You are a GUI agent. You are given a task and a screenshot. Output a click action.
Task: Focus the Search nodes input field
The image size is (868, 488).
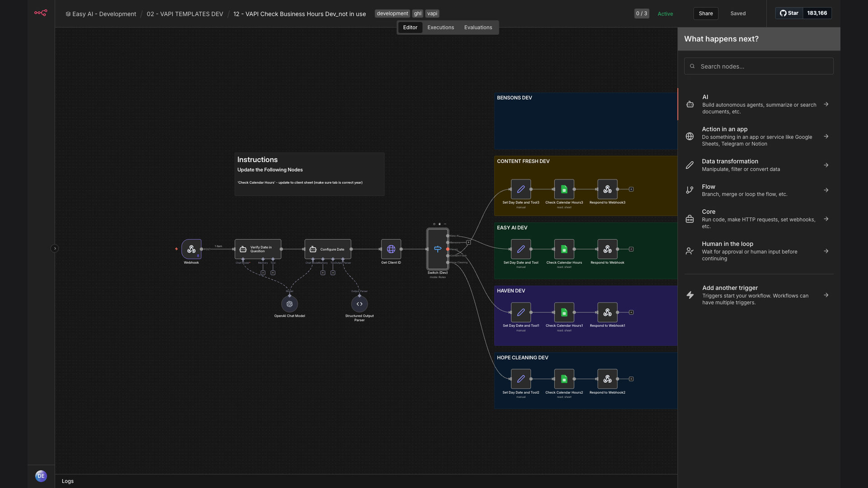759,66
